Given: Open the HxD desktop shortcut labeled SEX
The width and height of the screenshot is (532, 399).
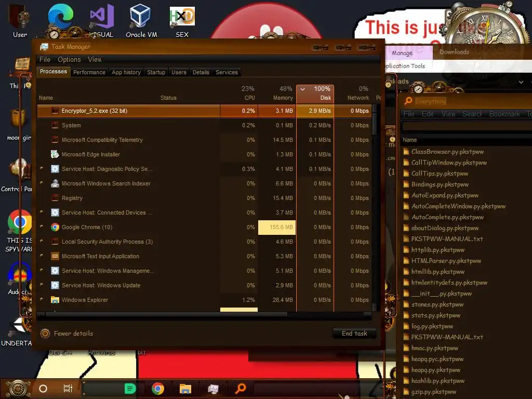Looking at the screenshot, I should [x=182, y=16].
